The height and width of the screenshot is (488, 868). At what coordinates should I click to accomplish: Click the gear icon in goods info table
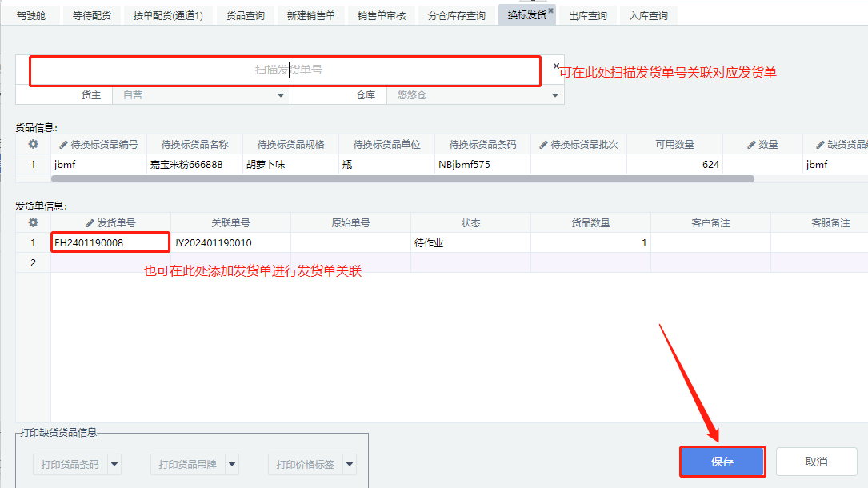click(33, 145)
